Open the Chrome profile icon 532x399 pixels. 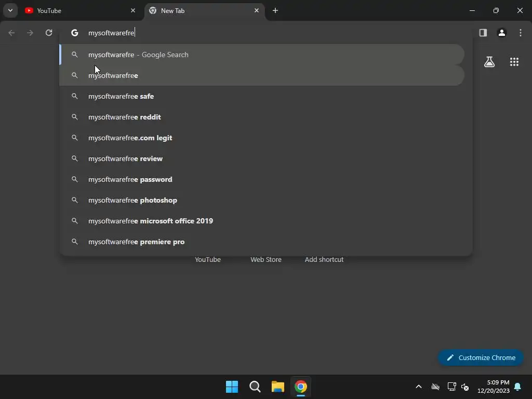501,33
